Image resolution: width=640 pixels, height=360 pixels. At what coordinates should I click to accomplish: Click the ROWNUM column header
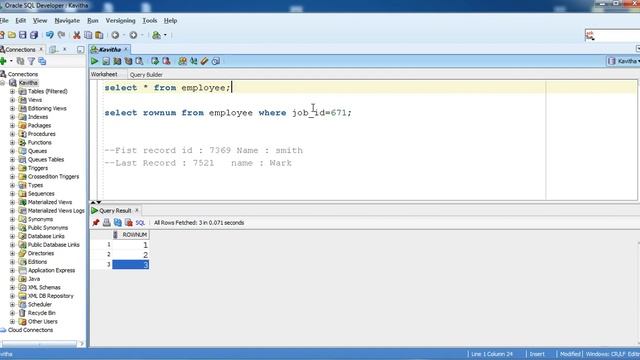(x=131, y=235)
